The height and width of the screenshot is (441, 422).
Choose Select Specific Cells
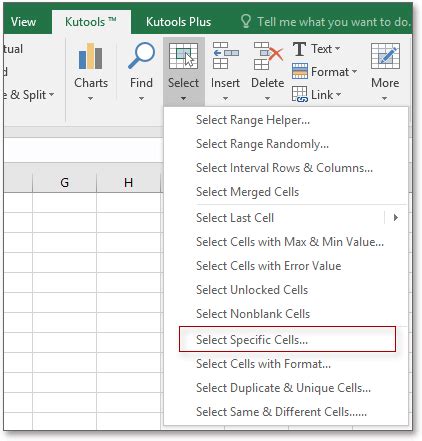(x=287, y=339)
